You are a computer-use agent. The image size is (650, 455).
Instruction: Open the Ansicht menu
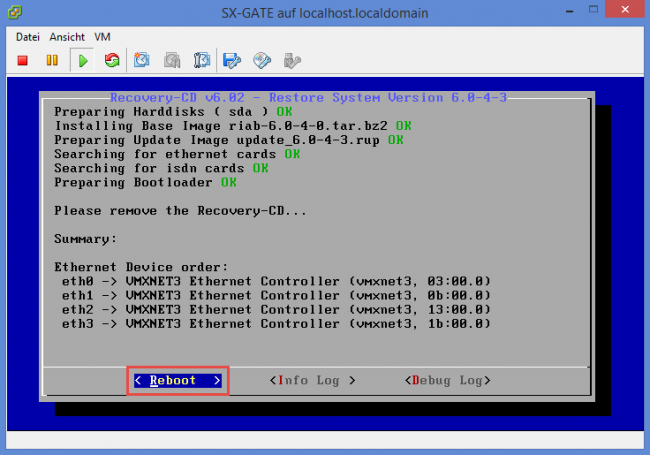click(67, 36)
